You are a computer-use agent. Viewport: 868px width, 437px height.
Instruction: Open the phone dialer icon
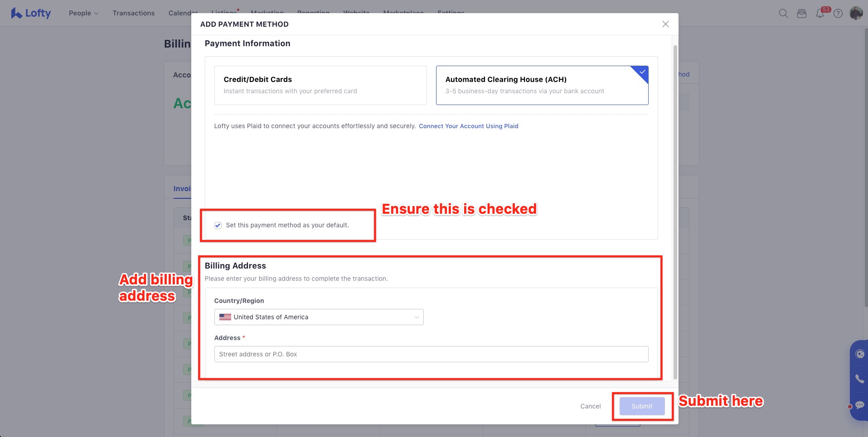[x=859, y=379]
